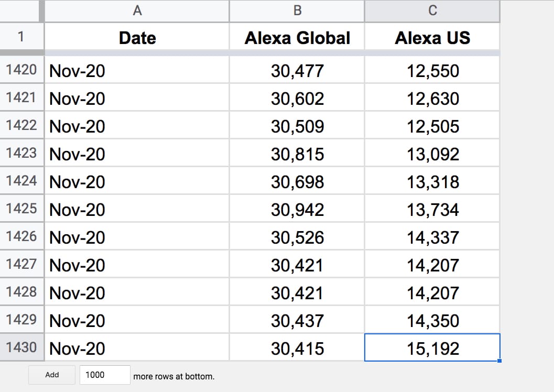Click the Nov-20 cell in row 1422
This screenshot has width=554, height=392.
tap(137, 125)
